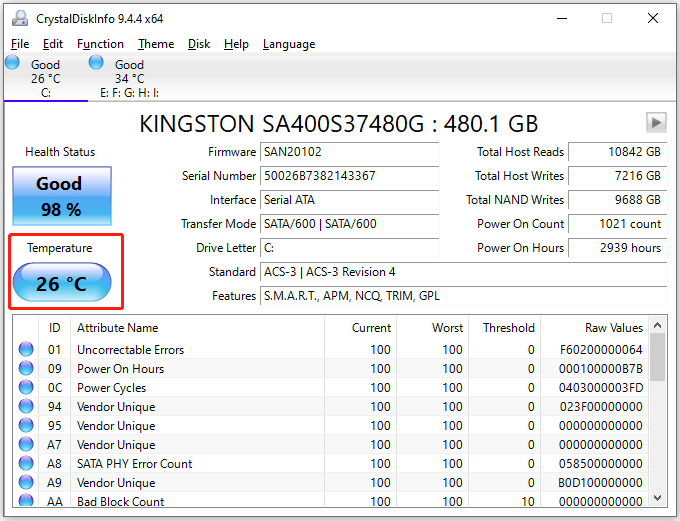The image size is (680, 521).
Task: Click the Interface field Serial ATA
Action: coord(350,200)
